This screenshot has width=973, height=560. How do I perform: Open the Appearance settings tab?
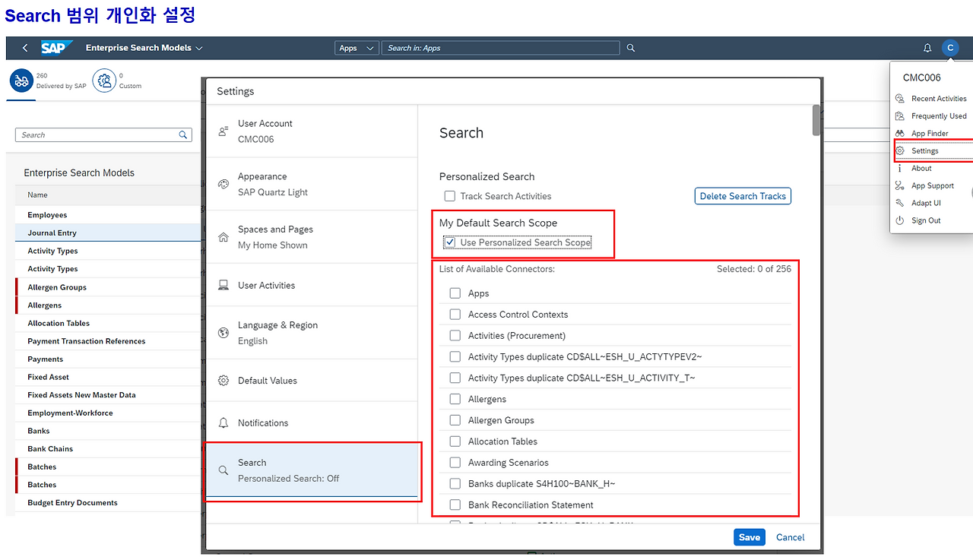tap(312, 184)
